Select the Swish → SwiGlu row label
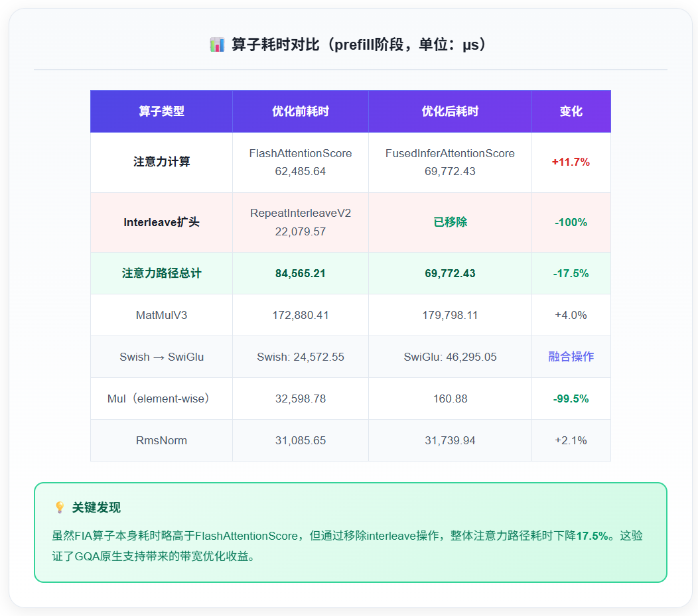698x616 pixels. click(162, 357)
